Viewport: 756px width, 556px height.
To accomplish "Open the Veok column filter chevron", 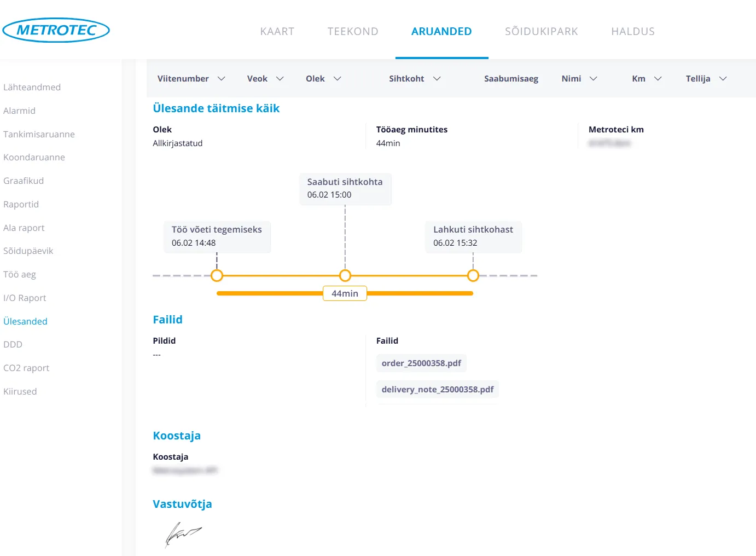I will click(x=280, y=79).
